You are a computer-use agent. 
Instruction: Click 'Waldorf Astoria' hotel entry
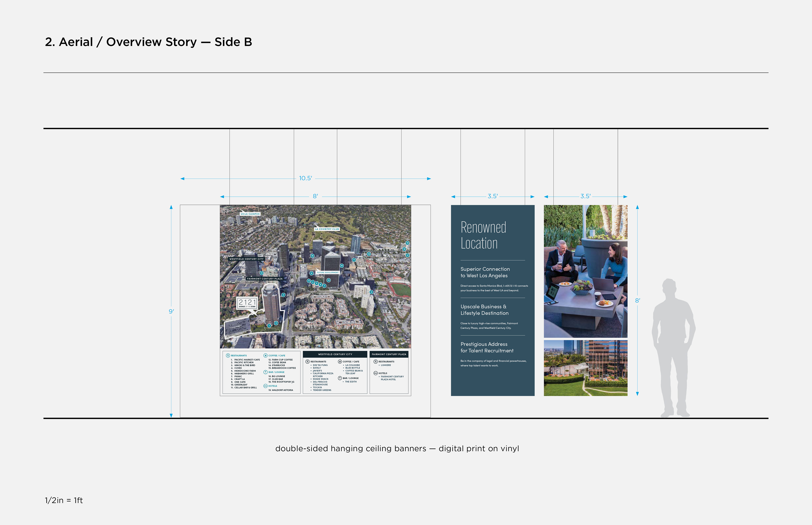pos(283,390)
